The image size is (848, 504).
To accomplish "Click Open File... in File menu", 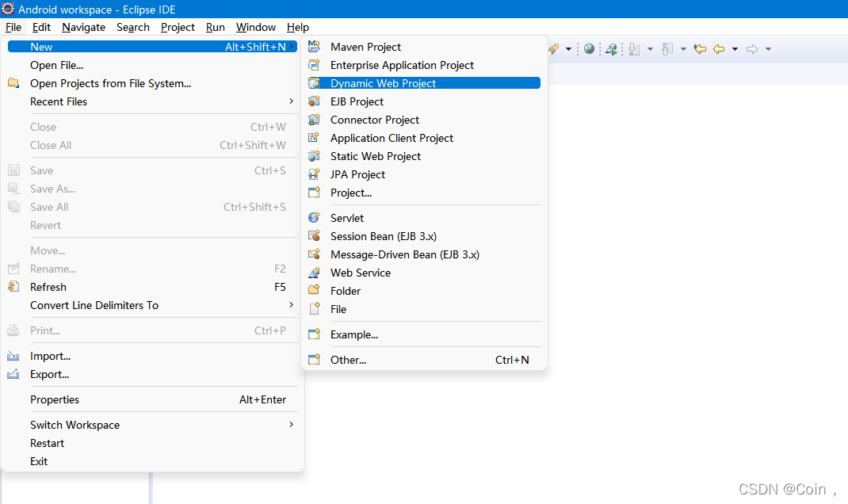I will click(152, 66).
